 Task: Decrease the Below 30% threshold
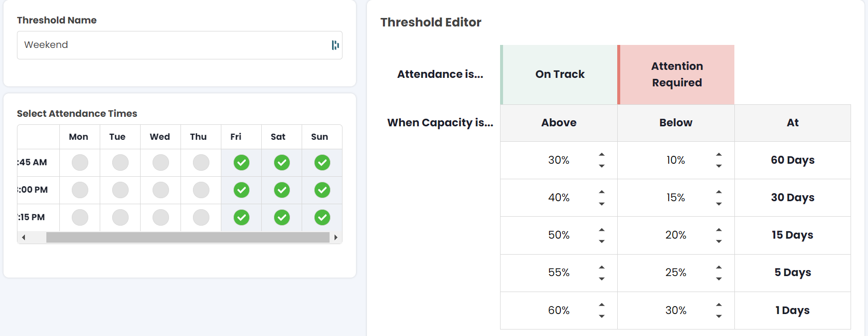click(718, 316)
